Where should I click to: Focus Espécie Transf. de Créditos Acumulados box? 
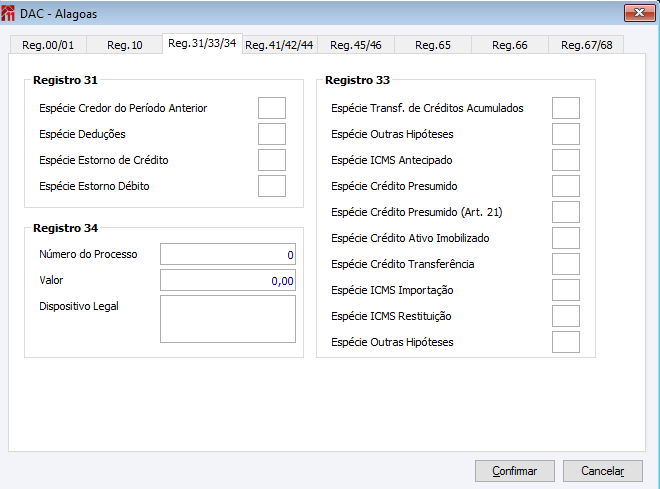pyautogui.click(x=566, y=108)
